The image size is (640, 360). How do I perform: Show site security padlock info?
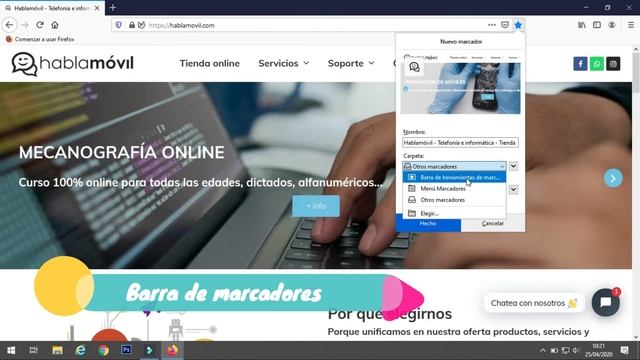(x=132, y=25)
